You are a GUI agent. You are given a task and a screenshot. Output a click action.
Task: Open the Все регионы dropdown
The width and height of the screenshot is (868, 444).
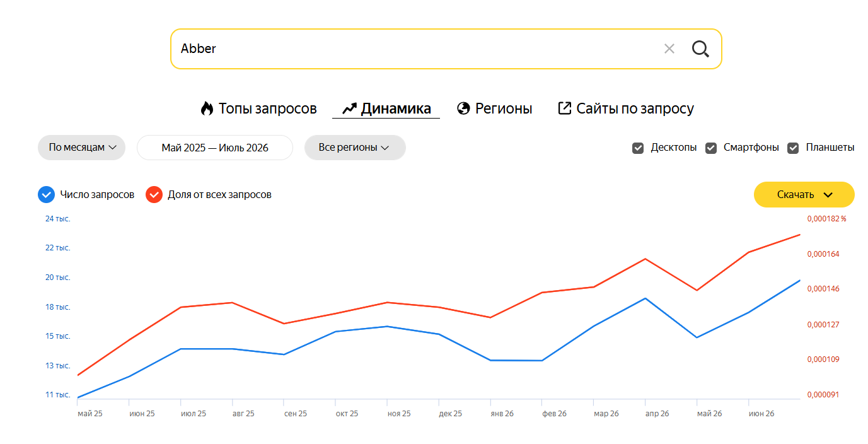[355, 148]
